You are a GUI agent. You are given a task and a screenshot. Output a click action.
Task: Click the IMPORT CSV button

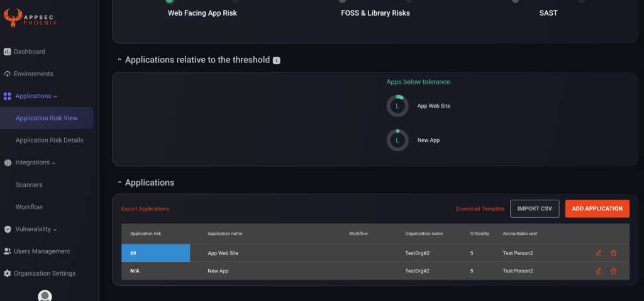[535, 209]
